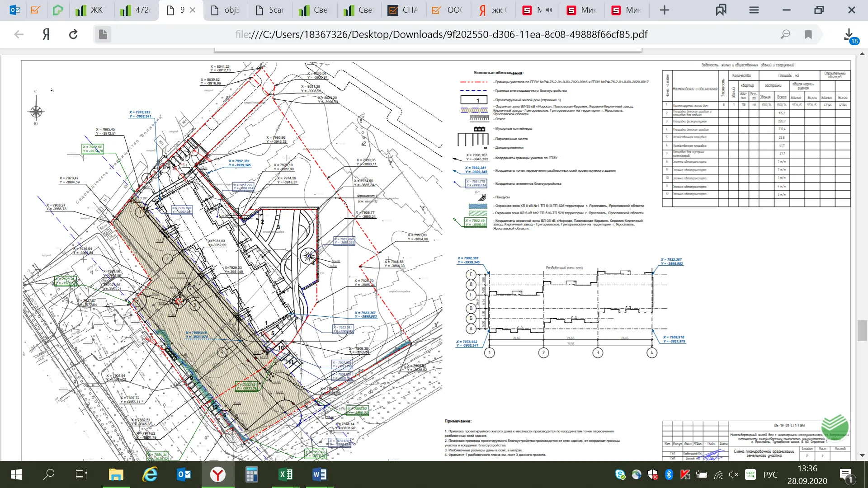Image resolution: width=868 pixels, height=488 pixels.
Task: Bookmark this page in the address bar
Action: coord(808,34)
